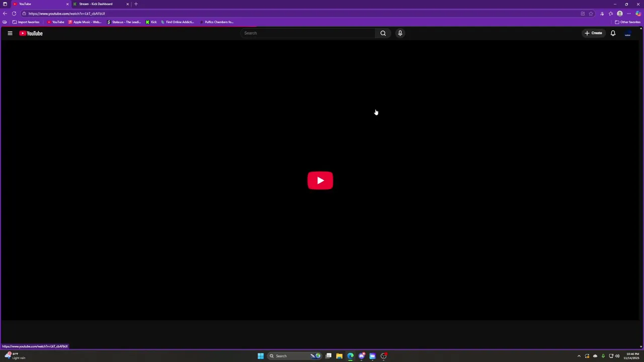Screen dimensions: 644x362
Task: Close the YouTube browser tab
Action: point(67,4)
